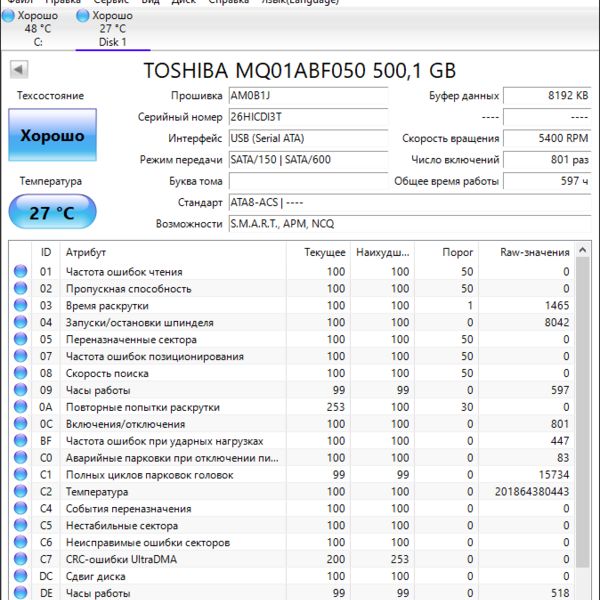This screenshot has width=600, height=600.
Task: Select row 'Нестабильные сектора'
Action: [292, 525]
